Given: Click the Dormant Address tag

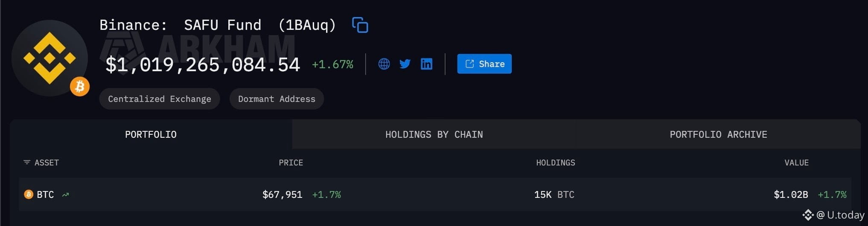Looking at the screenshot, I should [x=277, y=99].
